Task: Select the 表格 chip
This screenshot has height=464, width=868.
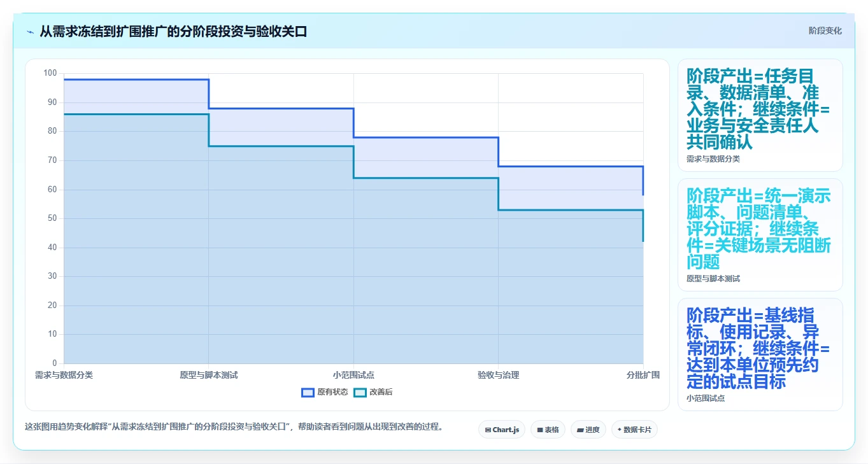Action: coord(548,430)
